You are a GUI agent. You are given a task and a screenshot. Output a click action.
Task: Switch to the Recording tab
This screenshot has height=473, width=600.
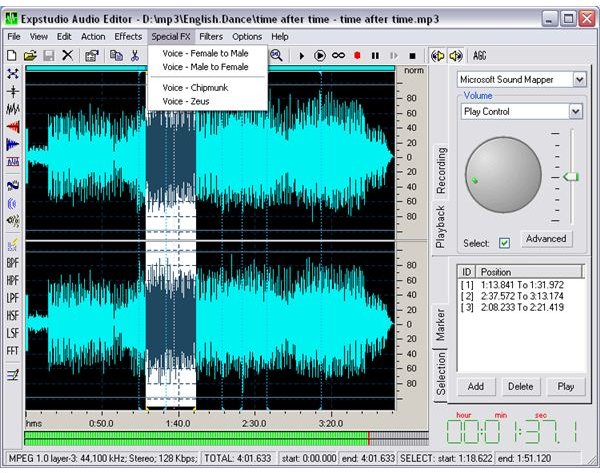tap(441, 171)
